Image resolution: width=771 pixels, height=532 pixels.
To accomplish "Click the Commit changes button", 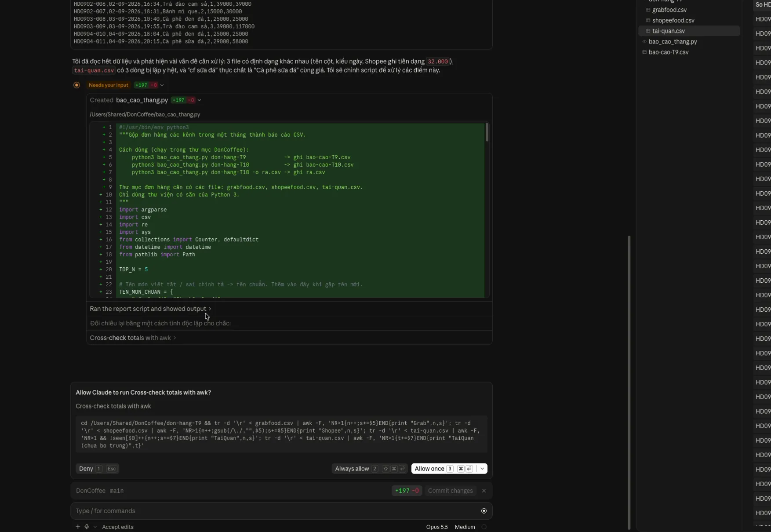I will click(450, 491).
